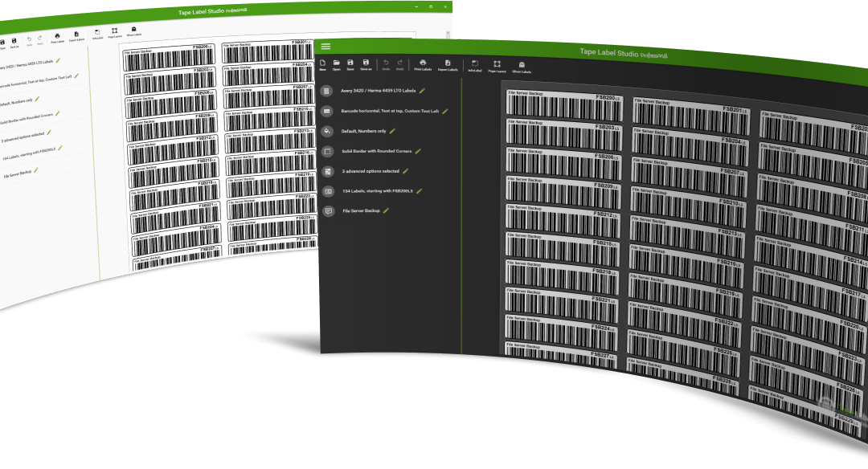Click the round advanced options icon, dark window

point(328,171)
